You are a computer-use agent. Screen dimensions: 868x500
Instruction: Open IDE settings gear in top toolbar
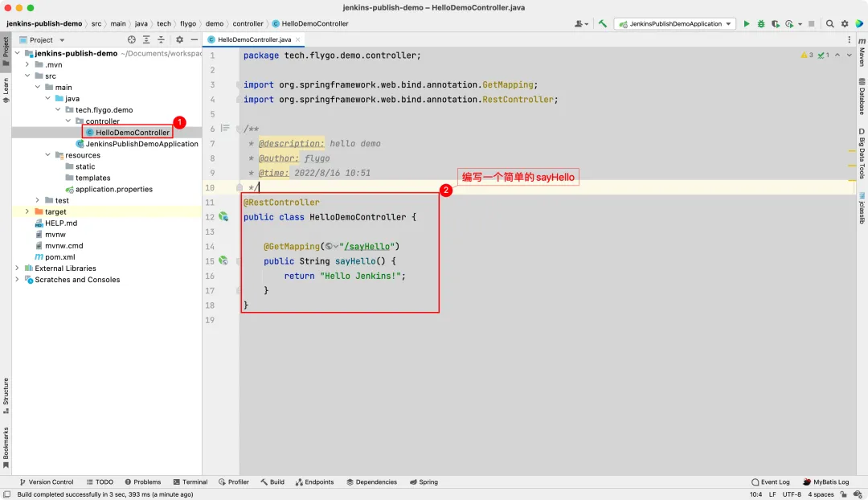coord(845,24)
